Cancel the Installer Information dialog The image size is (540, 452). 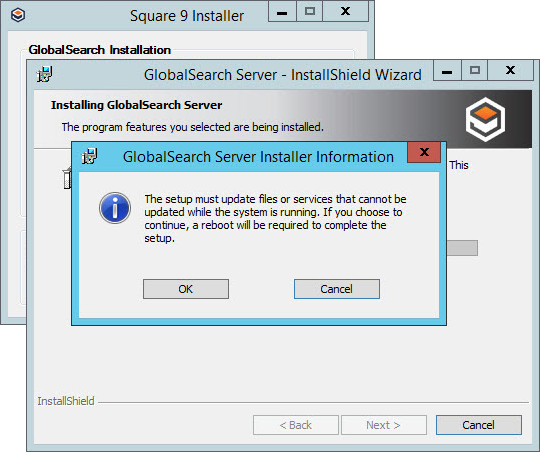[336, 289]
